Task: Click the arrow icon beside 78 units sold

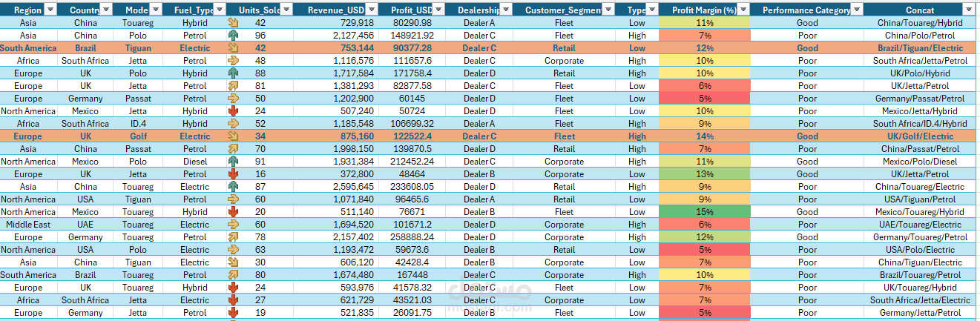Action: [234, 237]
